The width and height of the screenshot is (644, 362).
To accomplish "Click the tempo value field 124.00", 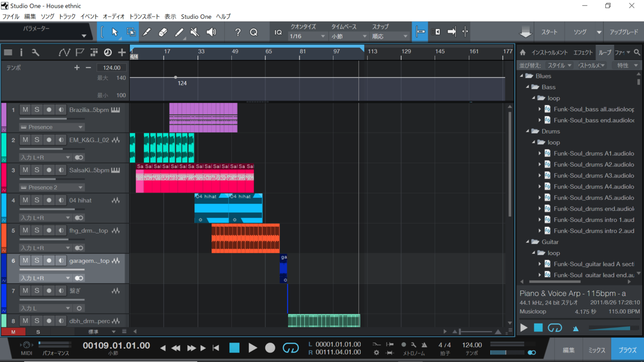I will coord(112,68).
